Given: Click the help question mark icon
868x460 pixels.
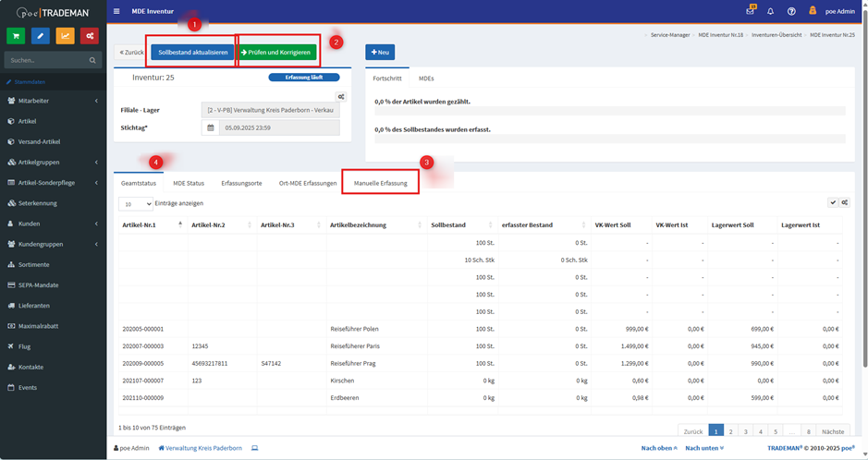Looking at the screenshot, I should click(x=791, y=11).
